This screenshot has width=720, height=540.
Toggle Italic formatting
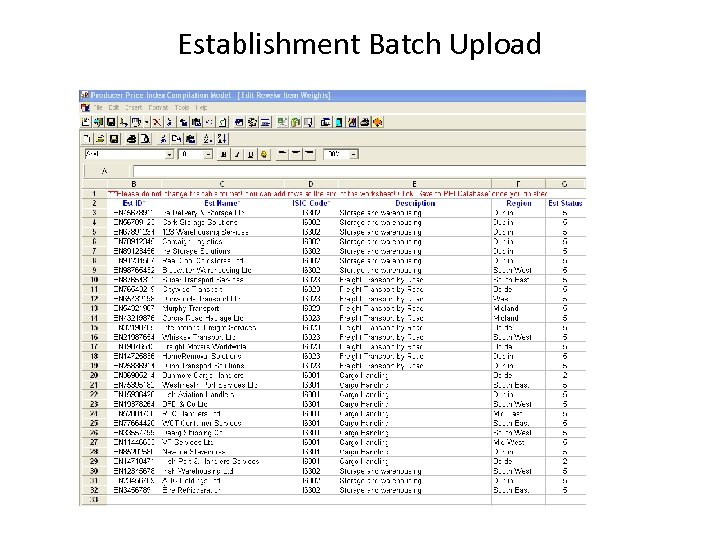coord(237,154)
